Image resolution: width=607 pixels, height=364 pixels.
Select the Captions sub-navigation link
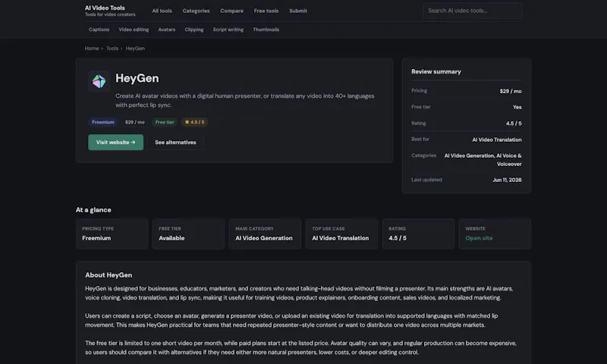coord(99,30)
